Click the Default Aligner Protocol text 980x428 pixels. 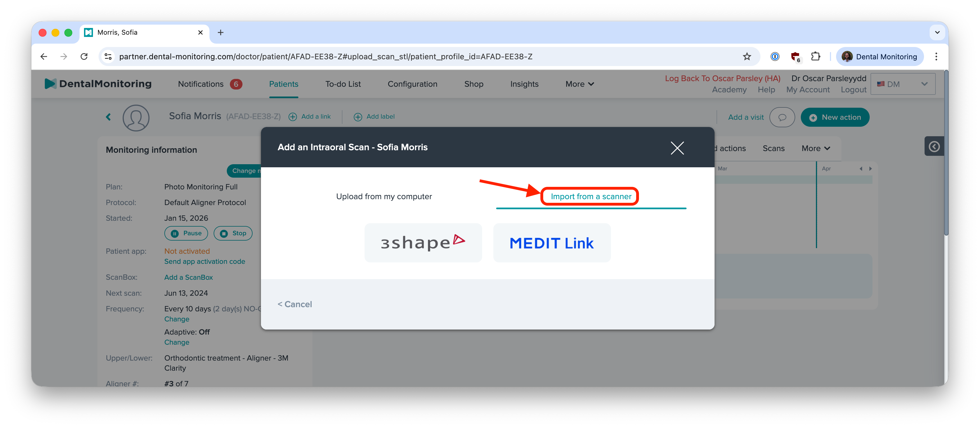pos(205,203)
